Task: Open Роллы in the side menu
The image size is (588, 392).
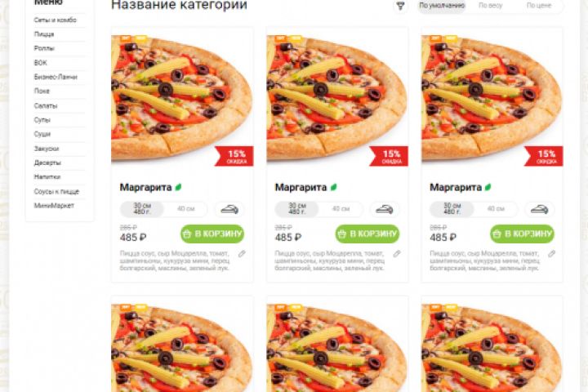Action: click(x=44, y=48)
